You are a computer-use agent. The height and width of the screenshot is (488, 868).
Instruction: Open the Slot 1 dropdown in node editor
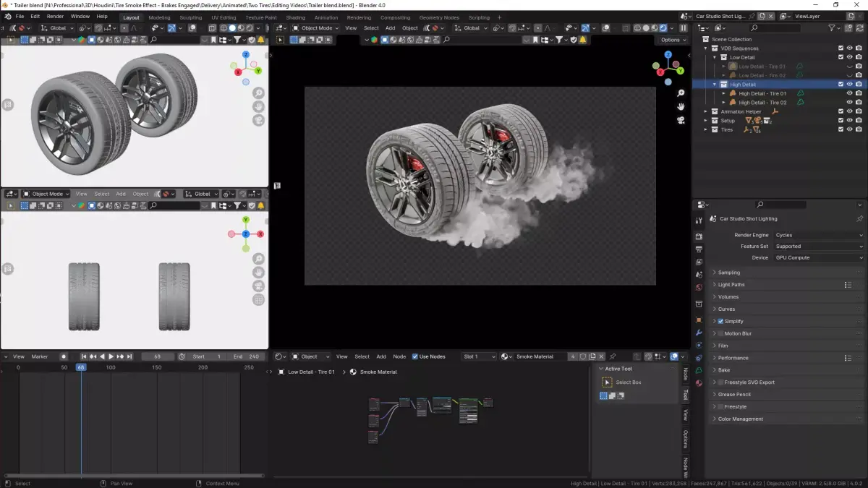480,356
